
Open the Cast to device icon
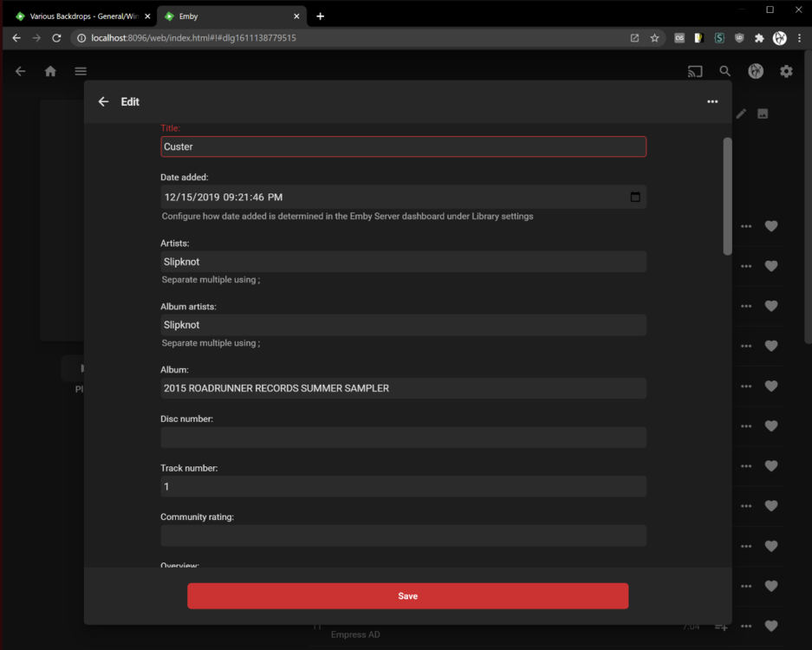[x=694, y=71]
